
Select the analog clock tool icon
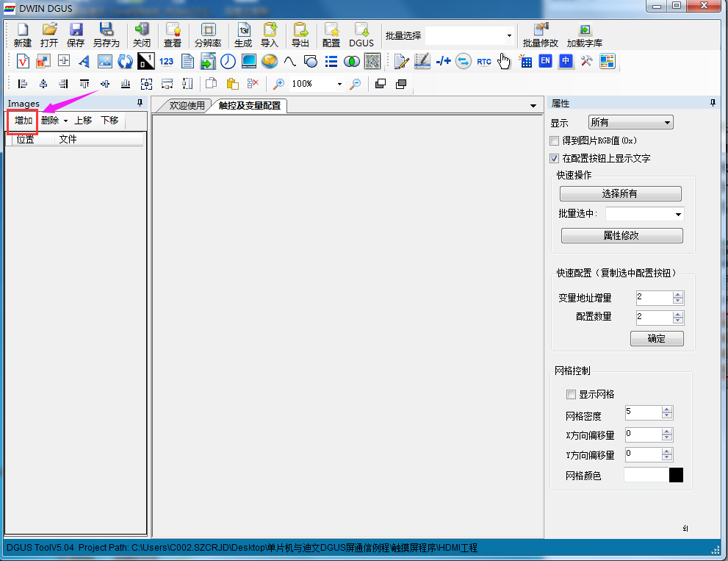pyautogui.click(x=228, y=61)
